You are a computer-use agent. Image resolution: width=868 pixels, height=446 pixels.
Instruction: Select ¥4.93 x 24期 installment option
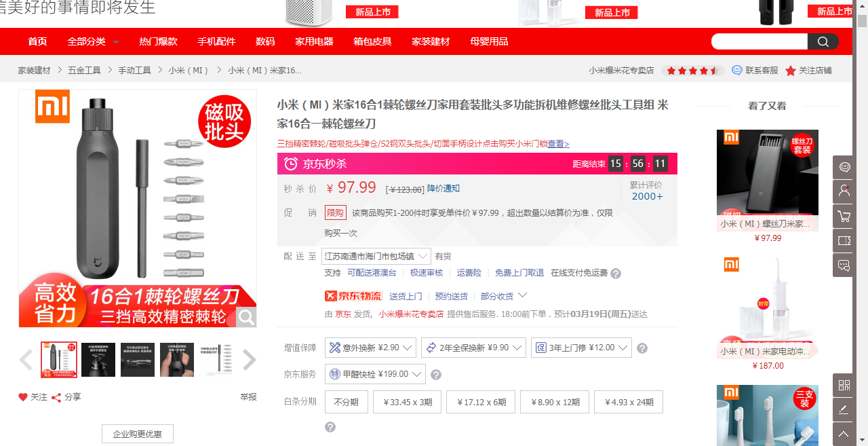click(x=629, y=402)
